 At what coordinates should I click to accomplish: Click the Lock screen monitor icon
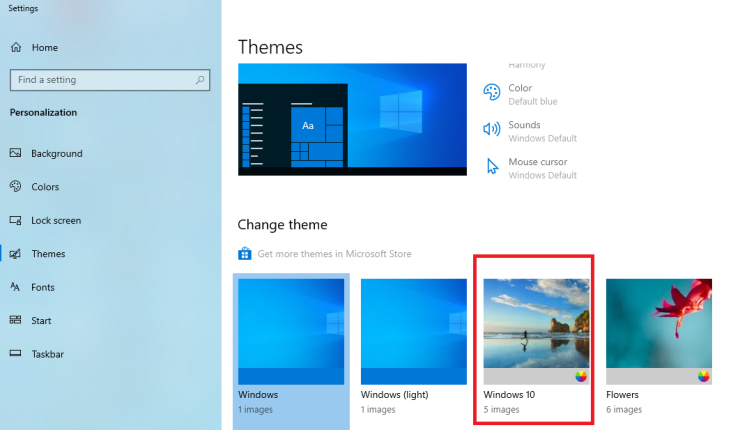(15, 220)
